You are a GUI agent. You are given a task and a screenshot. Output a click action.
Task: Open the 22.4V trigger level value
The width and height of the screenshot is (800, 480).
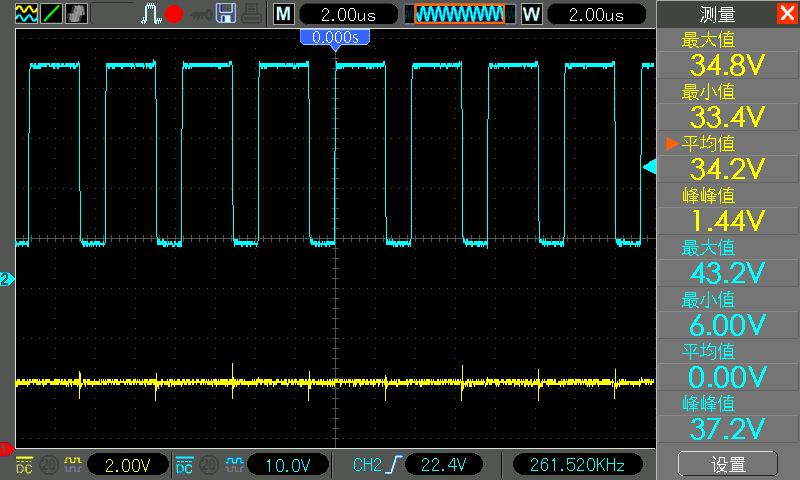443,465
